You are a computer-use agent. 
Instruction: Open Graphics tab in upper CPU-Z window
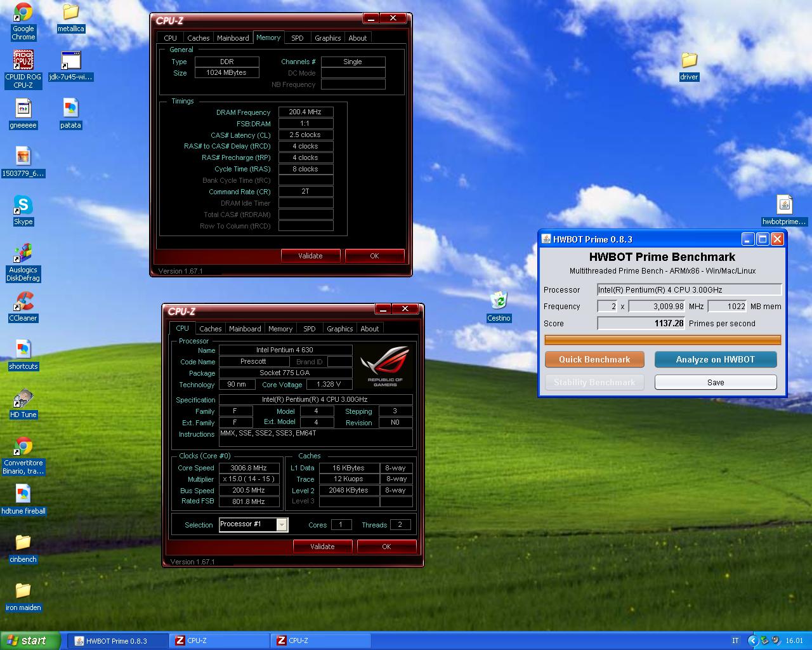(328, 38)
